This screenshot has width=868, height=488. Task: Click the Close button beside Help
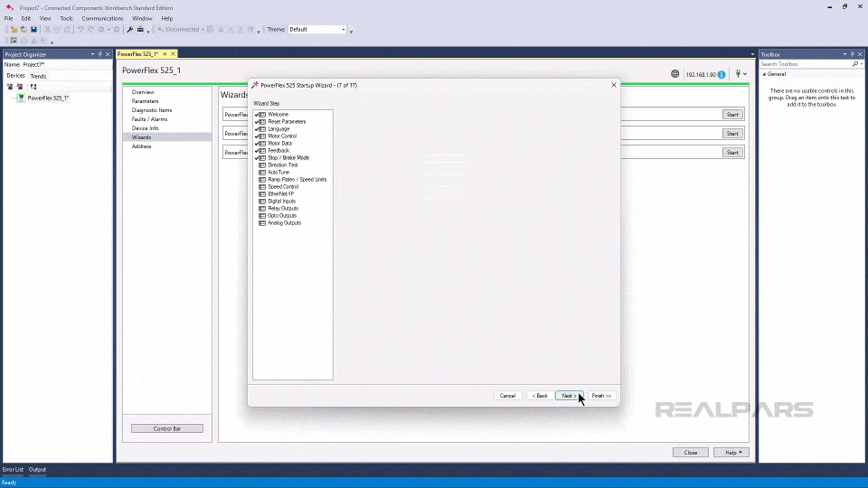click(x=690, y=453)
